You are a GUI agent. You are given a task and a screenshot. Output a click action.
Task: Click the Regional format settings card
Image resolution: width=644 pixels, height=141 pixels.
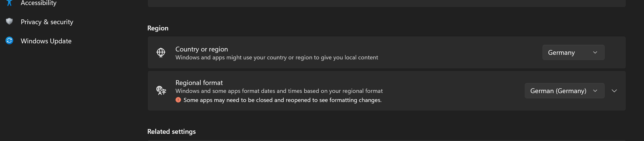325,91
